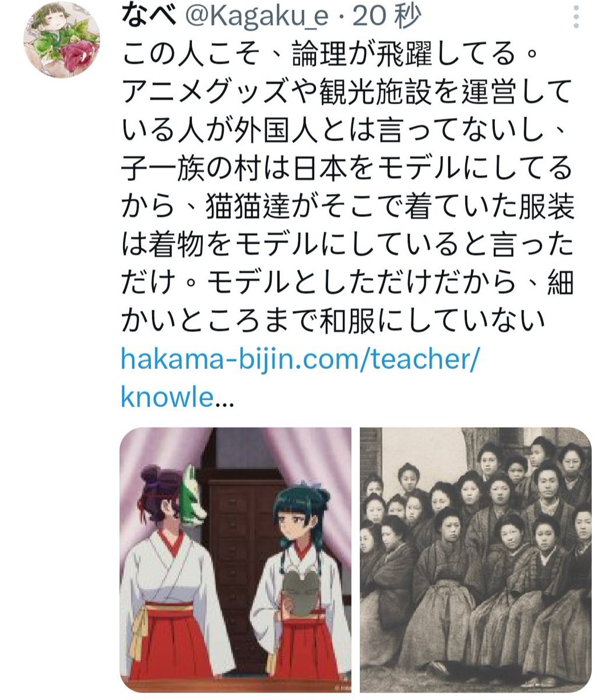Screen dimensions: 615x700
Task: Tap the purple-haired girl wearing fox mask
Action: [169, 577]
